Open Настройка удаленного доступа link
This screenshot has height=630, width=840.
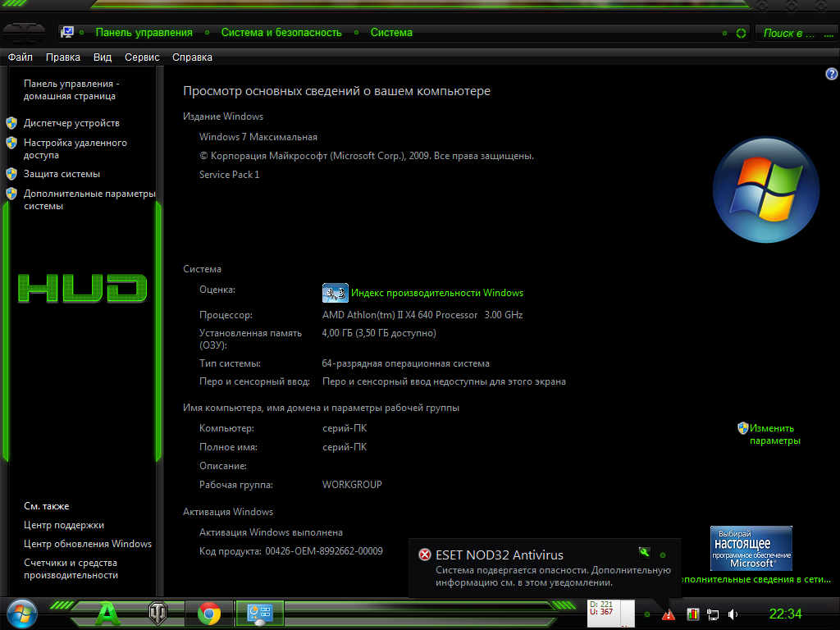coord(75,149)
